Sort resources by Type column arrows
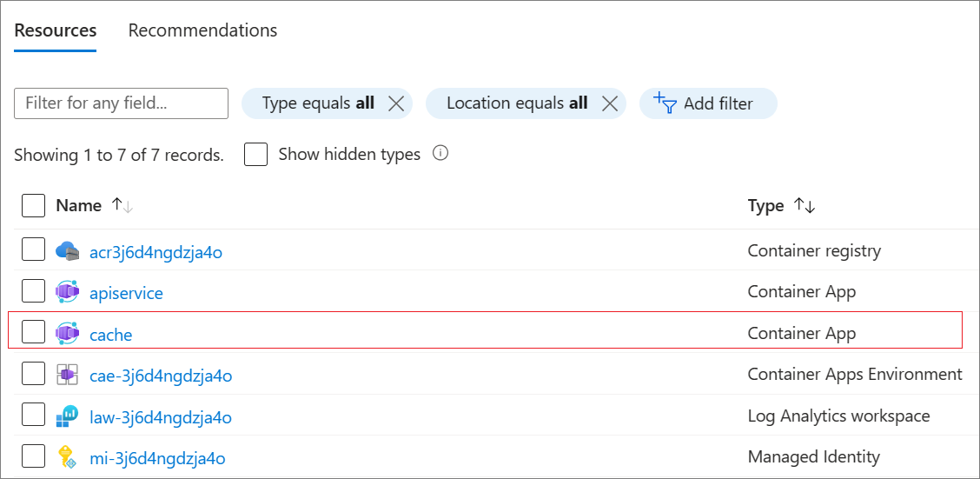 coord(805,206)
